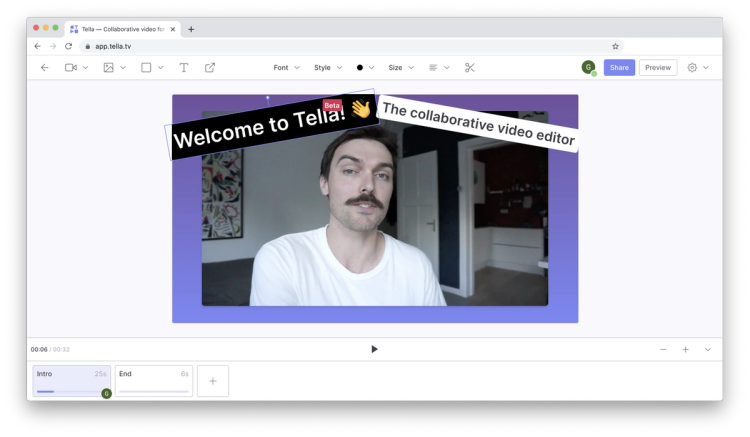Select the scissors cut tool
The image size is (750, 437).
470,68
